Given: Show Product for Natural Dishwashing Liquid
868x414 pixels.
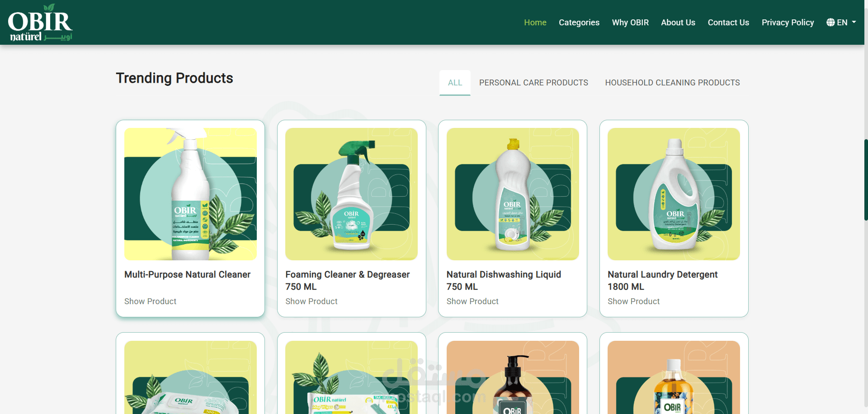Looking at the screenshot, I should [472, 301].
